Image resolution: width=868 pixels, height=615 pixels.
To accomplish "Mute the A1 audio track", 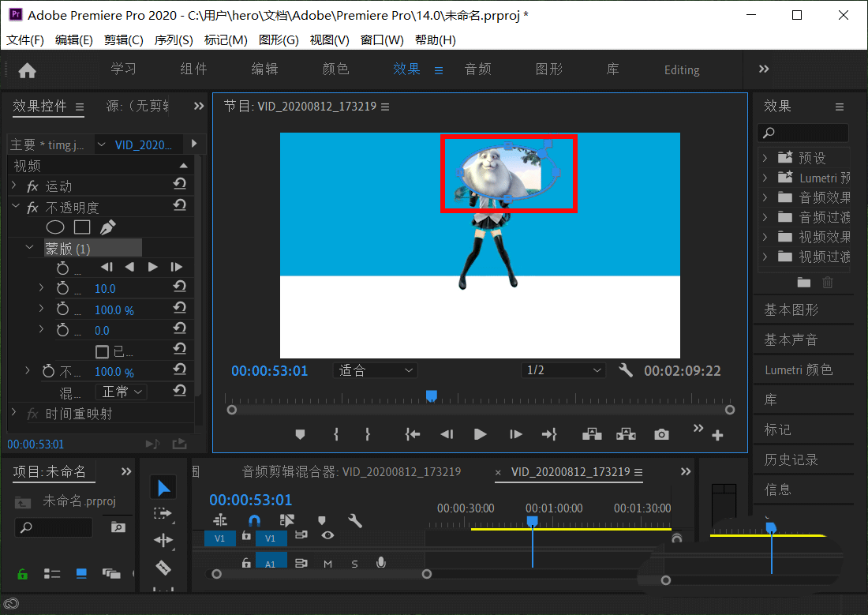I will (x=327, y=563).
